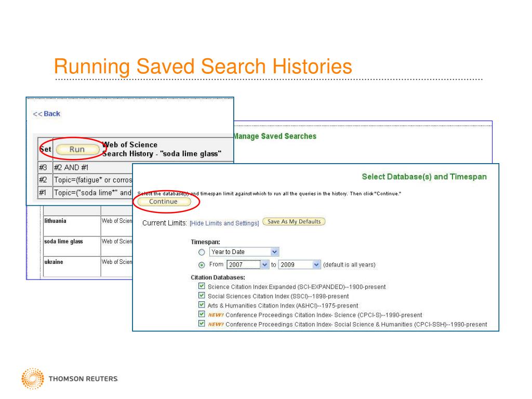This screenshot has width=532, height=399.
Task: Select the Year to Date radio button
Action: [x=202, y=252]
